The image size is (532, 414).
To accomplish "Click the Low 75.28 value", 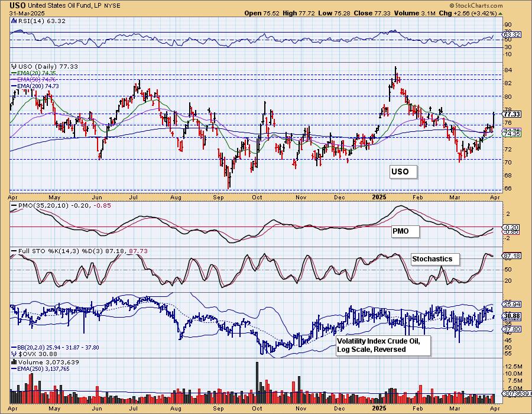I will pyautogui.click(x=334, y=13).
